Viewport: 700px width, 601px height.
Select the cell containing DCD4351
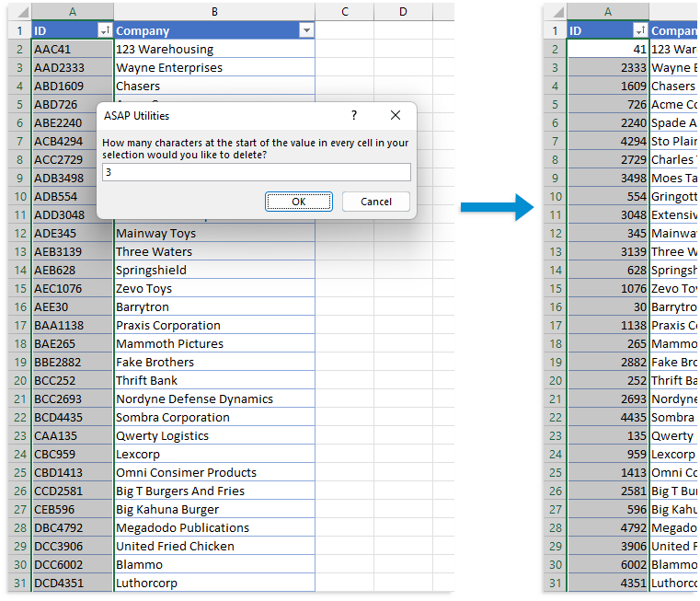73,584
